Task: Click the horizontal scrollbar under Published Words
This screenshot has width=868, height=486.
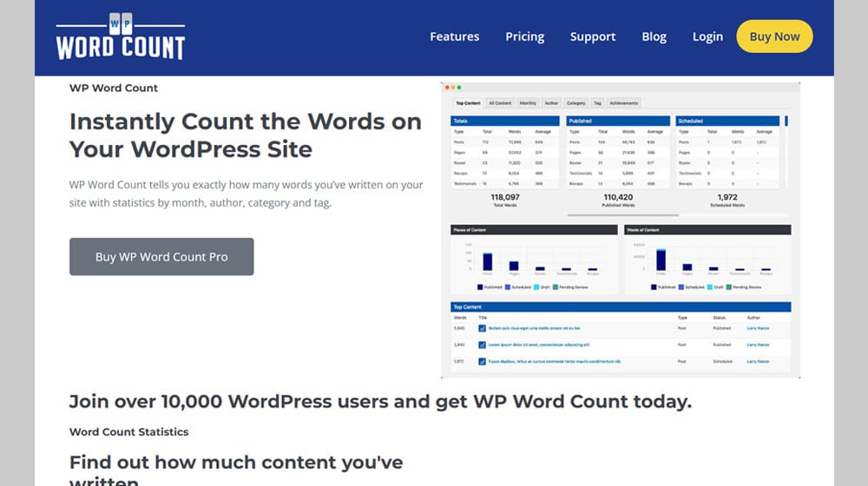Action: (x=618, y=214)
